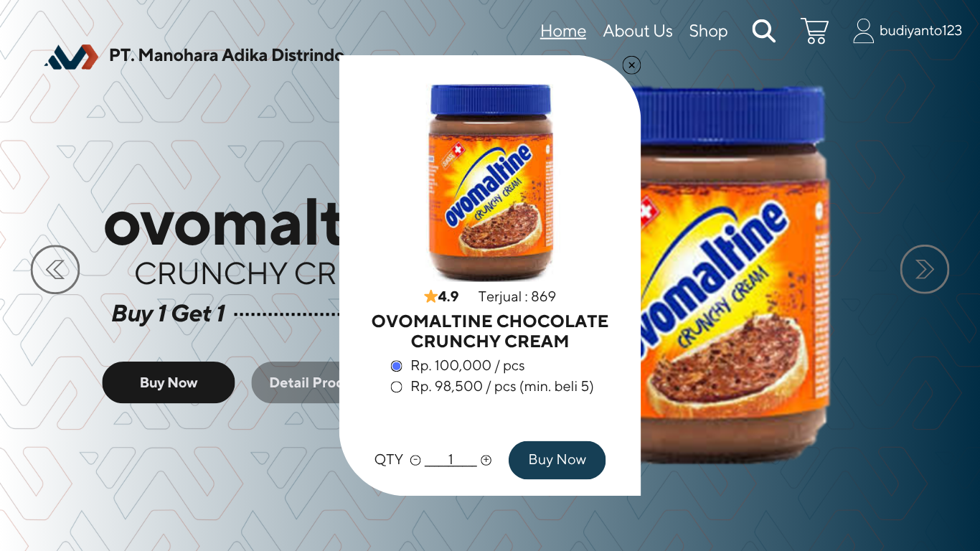Go to next slide arrow
The height and width of the screenshot is (551, 980).
[x=925, y=269]
